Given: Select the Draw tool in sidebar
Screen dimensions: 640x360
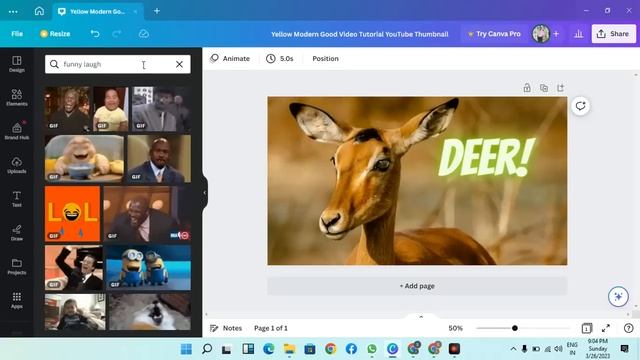Looking at the screenshot, I should [x=17, y=233].
